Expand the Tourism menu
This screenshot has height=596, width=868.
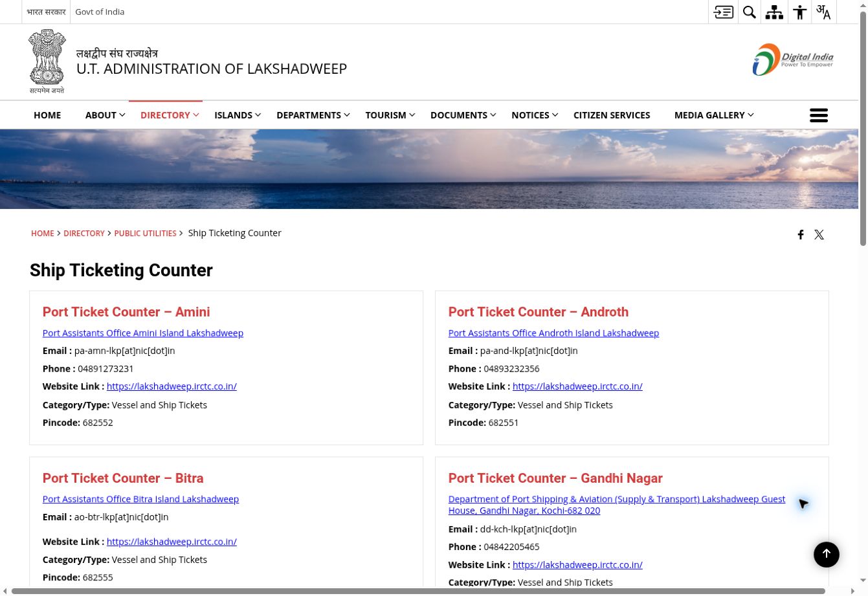[390, 115]
